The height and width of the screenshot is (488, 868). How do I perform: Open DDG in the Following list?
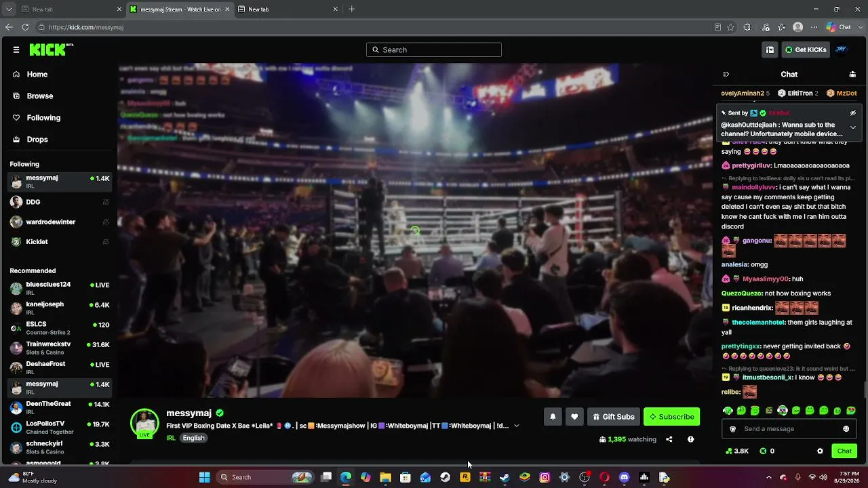pos(60,202)
